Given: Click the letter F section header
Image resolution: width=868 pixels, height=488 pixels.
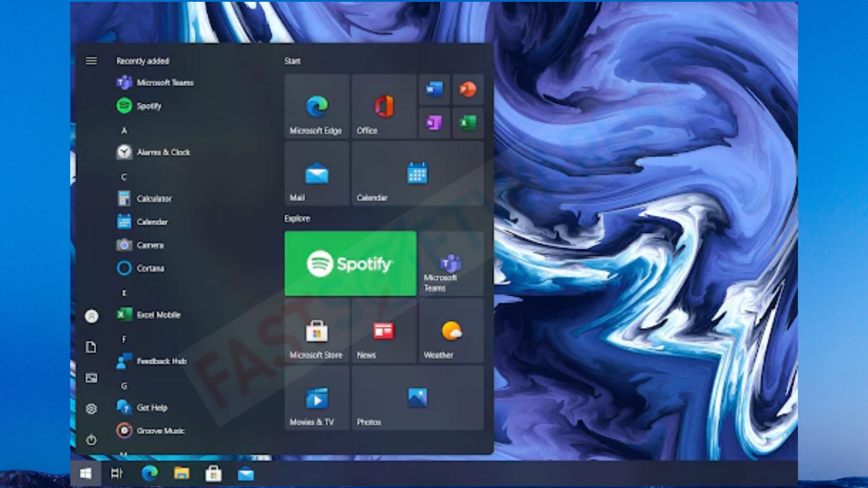Looking at the screenshot, I should pos(124,339).
